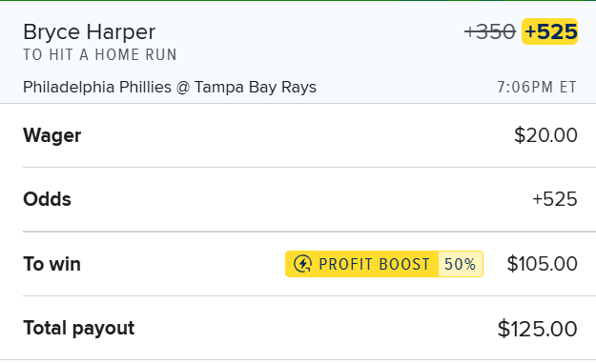596x364 pixels.
Task: Click the 50% boost percentage tag
Action: pyautogui.click(x=461, y=264)
